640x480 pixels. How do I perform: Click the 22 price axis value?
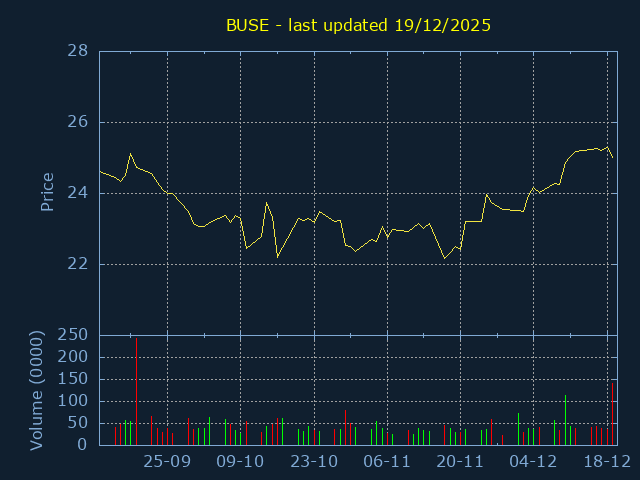point(77,264)
